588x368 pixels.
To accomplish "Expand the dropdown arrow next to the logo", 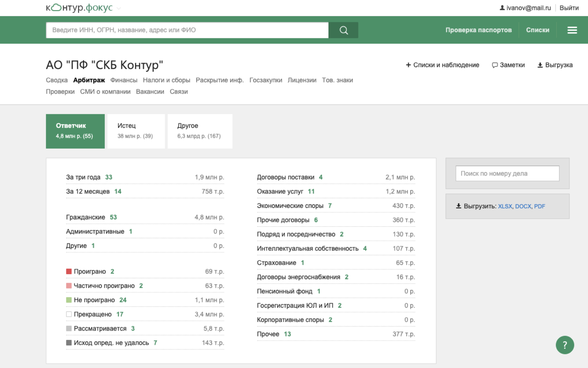I will 119,9.
